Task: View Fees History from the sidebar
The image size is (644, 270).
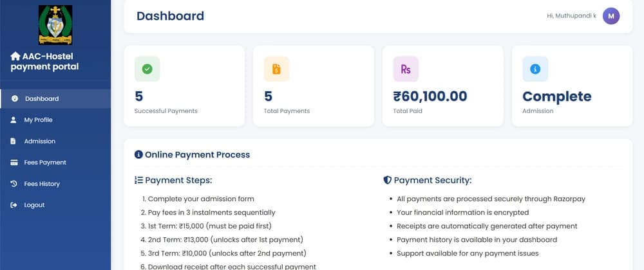Action: [x=42, y=184]
